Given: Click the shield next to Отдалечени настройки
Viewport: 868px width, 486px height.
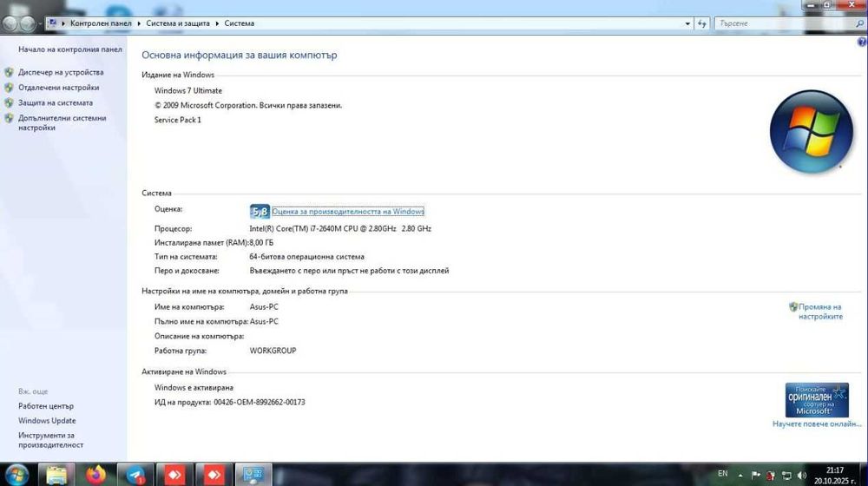Looking at the screenshot, I should point(9,88).
